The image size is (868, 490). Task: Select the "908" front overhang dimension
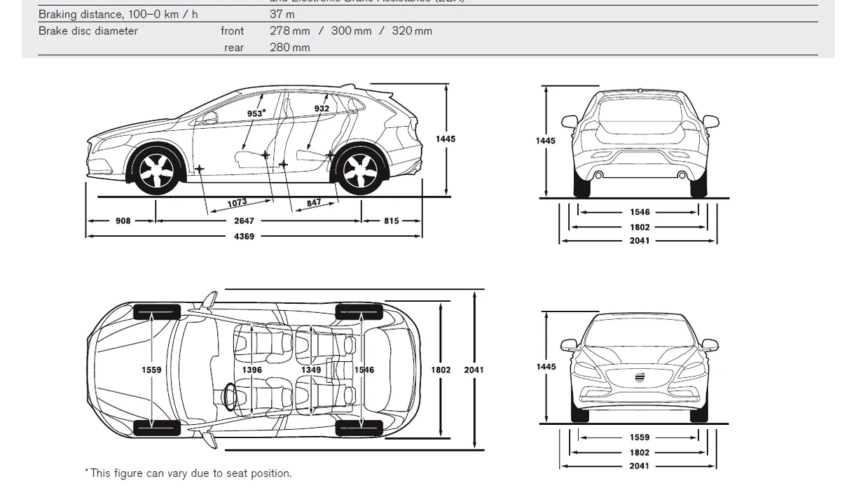[x=123, y=220]
